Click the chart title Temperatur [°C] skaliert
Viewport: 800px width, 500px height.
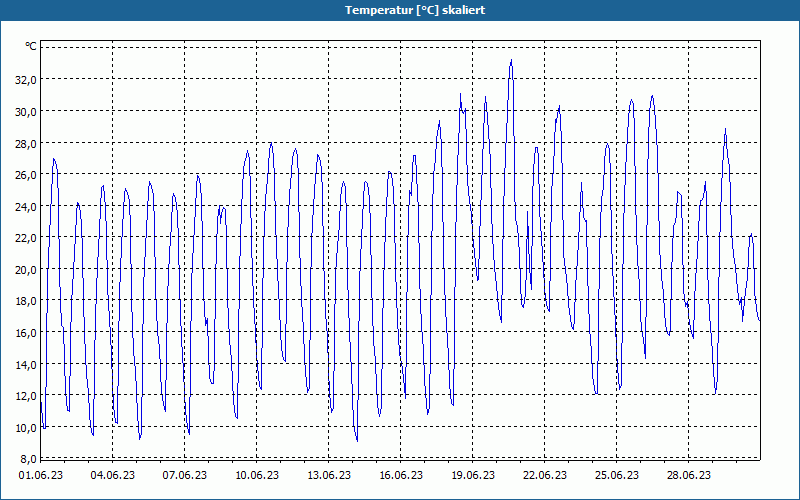415,10
